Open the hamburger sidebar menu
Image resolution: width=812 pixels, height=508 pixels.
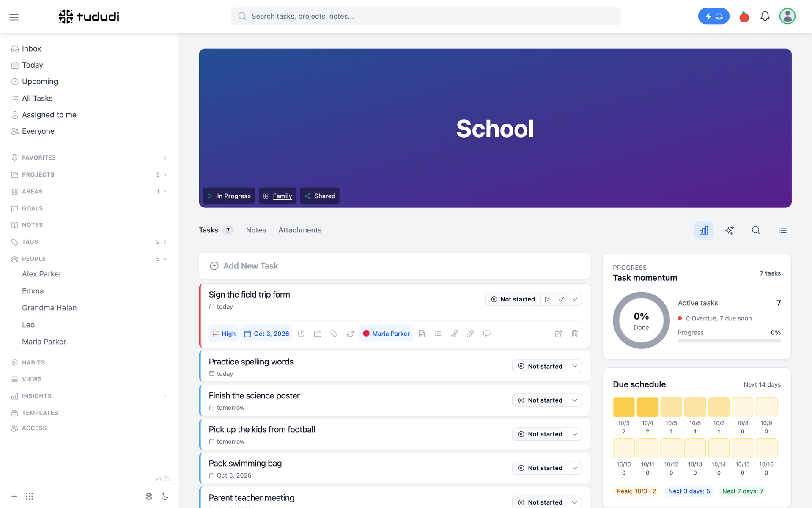pyautogui.click(x=14, y=17)
